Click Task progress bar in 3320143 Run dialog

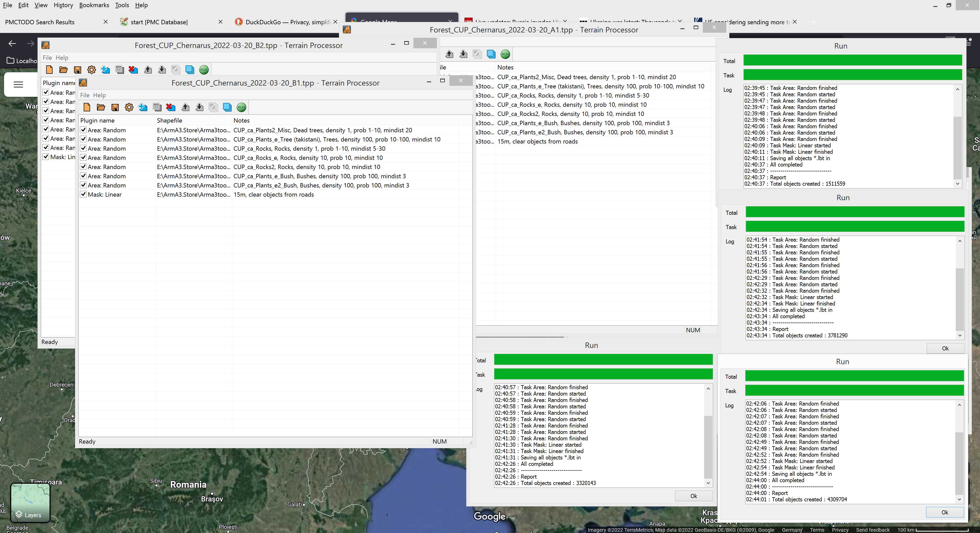603,374
